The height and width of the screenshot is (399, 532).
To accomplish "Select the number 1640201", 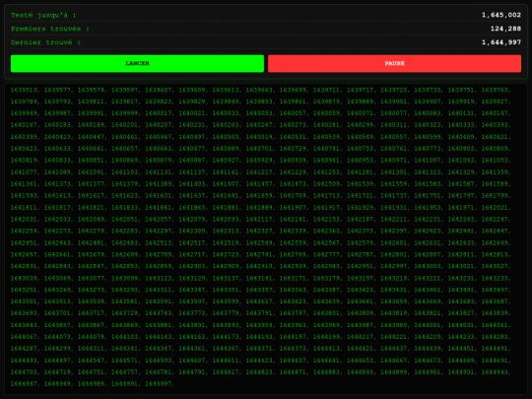I will pyautogui.click(x=124, y=125).
